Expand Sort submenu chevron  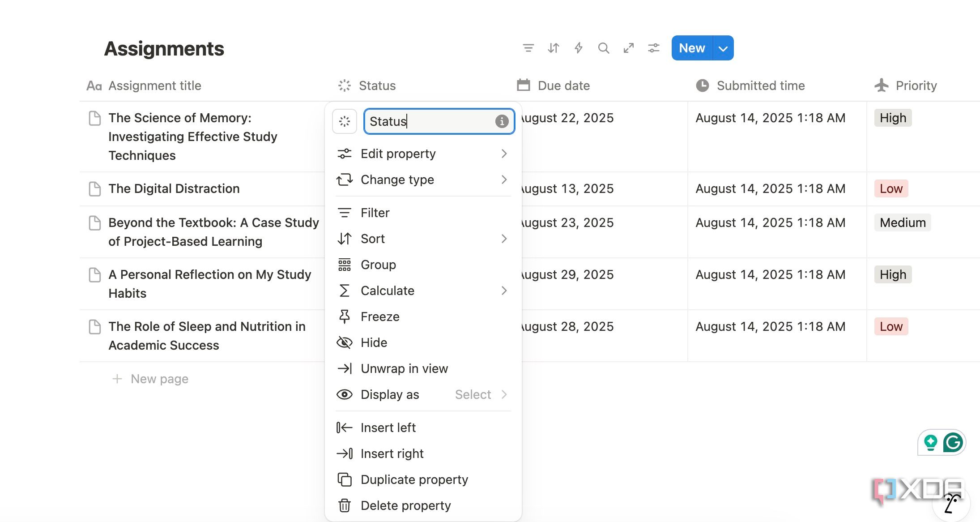(504, 239)
